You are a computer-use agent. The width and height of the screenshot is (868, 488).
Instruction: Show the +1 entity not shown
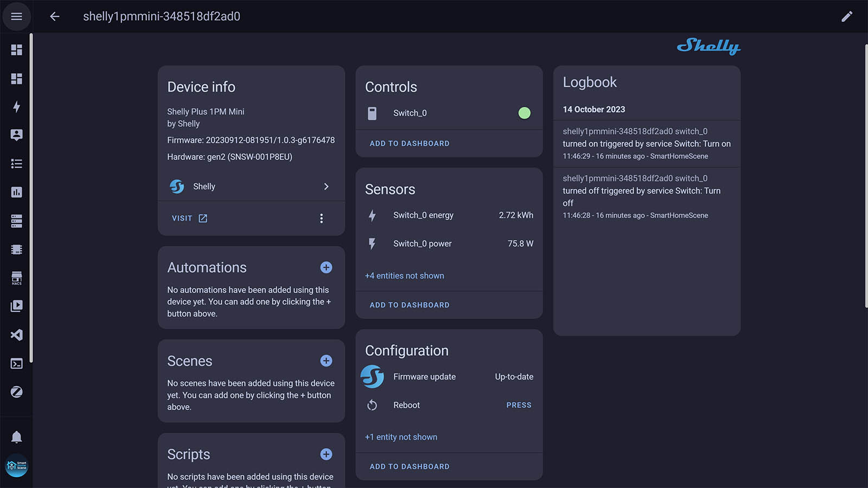point(401,437)
